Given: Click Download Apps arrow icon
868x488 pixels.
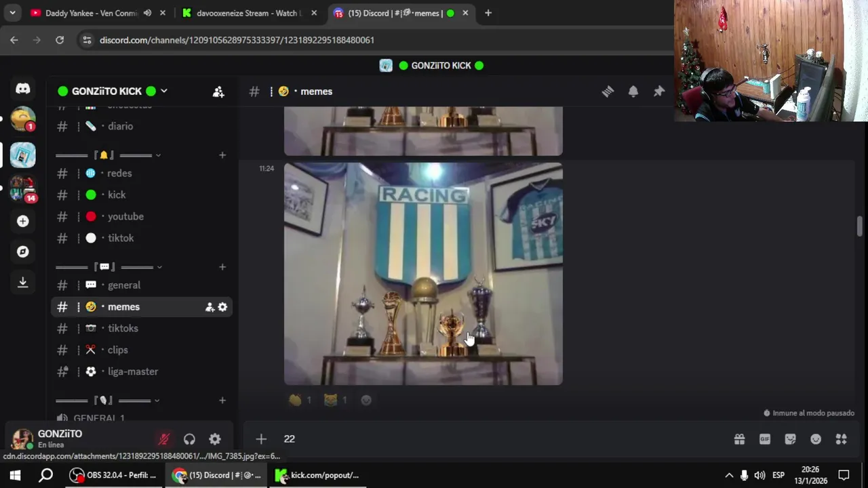Looking at the screenshot, I should (22, 282).
